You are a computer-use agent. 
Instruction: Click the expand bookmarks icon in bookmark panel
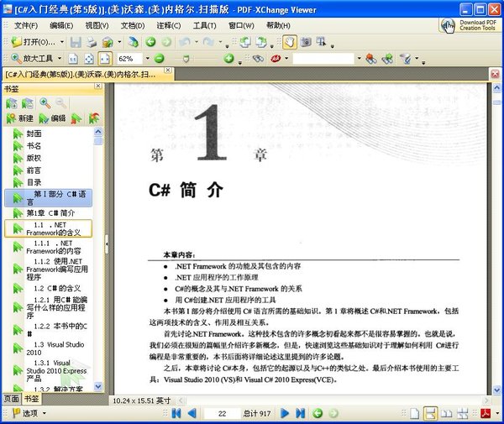[x=12, y=103]
